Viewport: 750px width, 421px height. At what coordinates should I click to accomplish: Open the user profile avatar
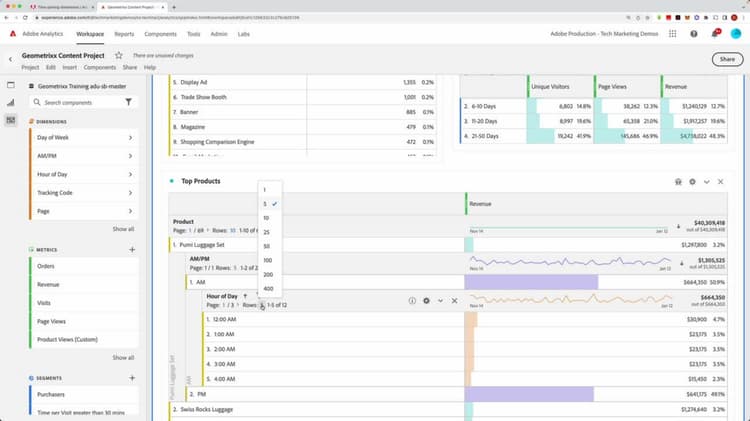[x=736, y=33]
